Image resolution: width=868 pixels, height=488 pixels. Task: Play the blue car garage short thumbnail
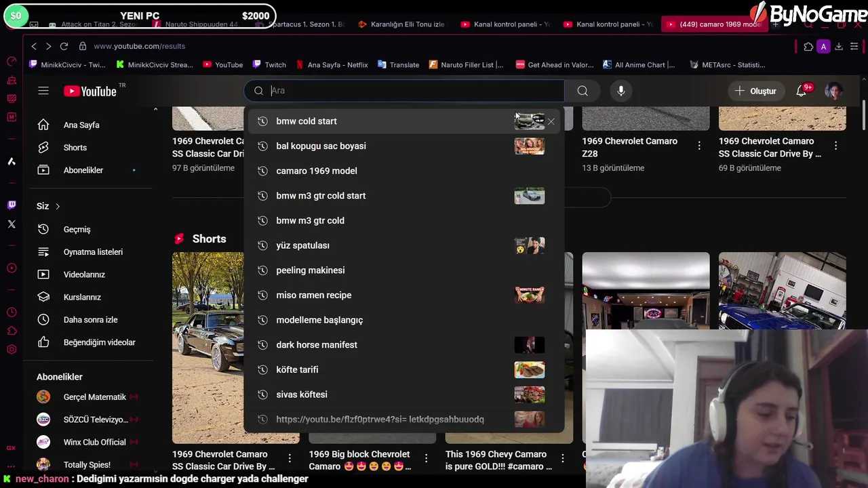point(782,291)
